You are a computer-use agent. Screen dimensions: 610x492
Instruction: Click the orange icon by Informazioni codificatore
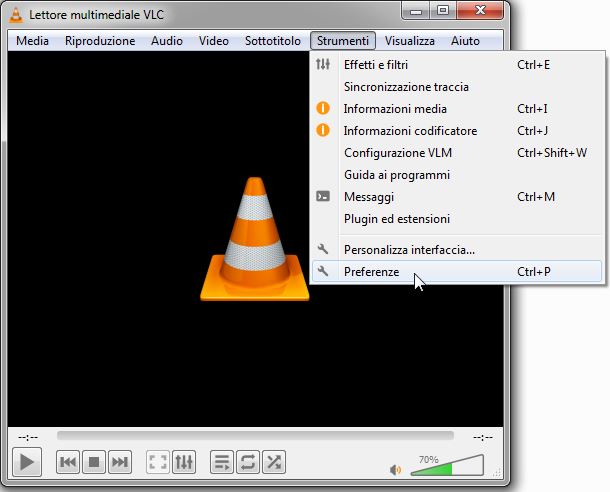click(323, 130)
